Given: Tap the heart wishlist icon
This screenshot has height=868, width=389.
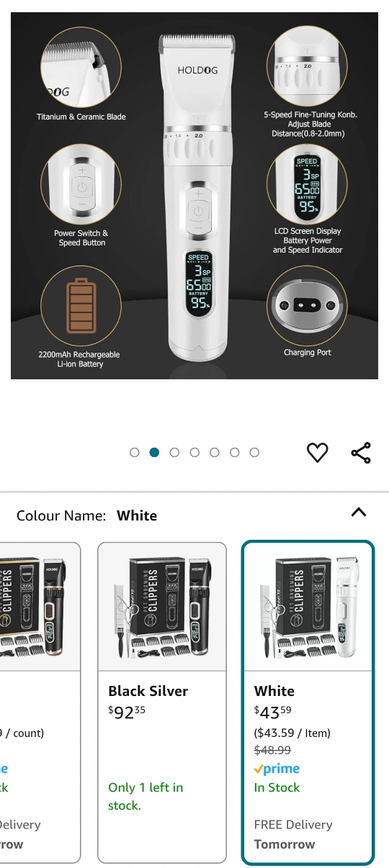Looking at the screenshot, I should (318, 453).
